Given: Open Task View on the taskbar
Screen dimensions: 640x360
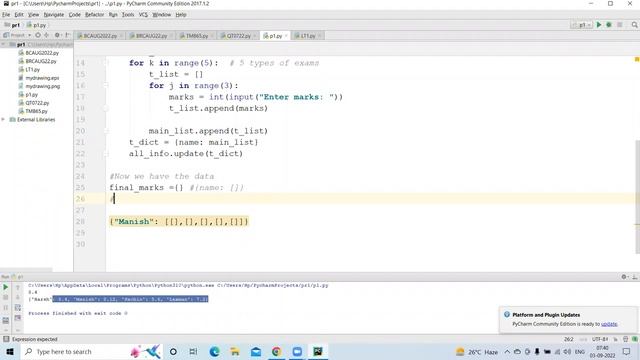Looking at the screenshot, I should tap(193, 351).
